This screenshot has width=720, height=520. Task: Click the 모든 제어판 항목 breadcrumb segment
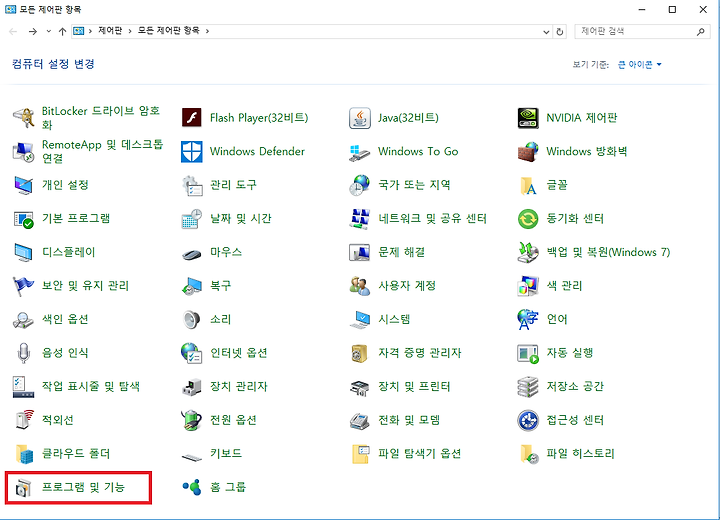tap(169, 31)
